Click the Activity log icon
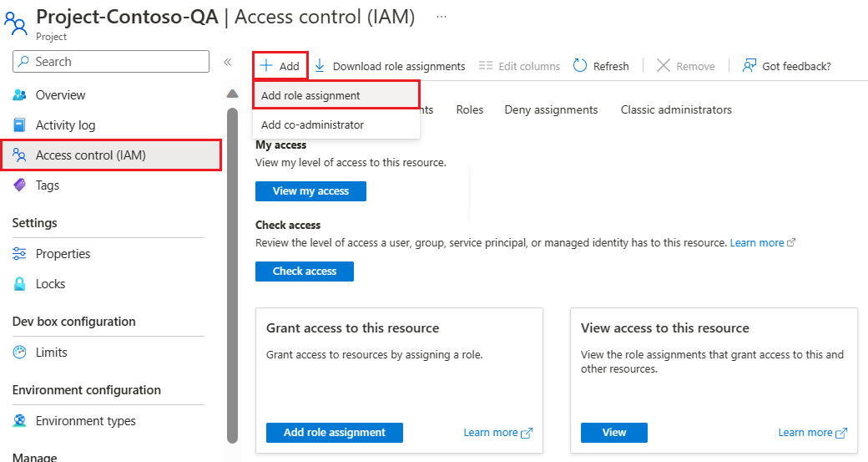The width and height of the screenshot is (868, 462). point(19,125)
